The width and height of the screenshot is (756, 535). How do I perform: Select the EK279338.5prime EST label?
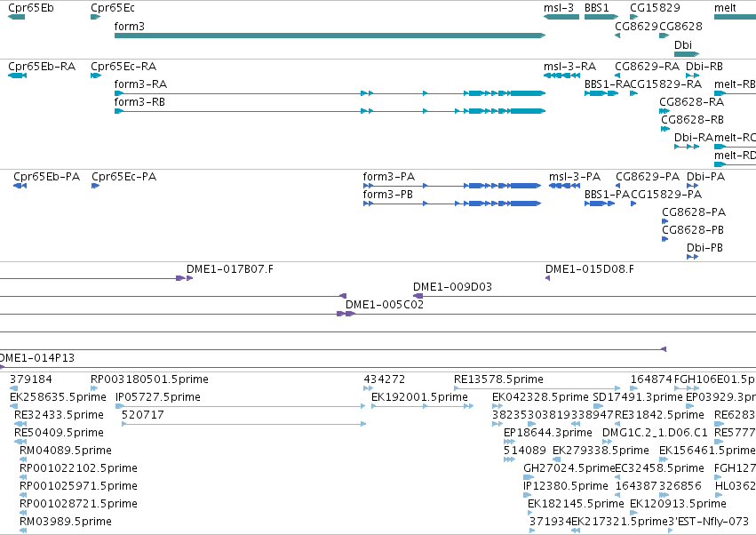coord(601,451)
